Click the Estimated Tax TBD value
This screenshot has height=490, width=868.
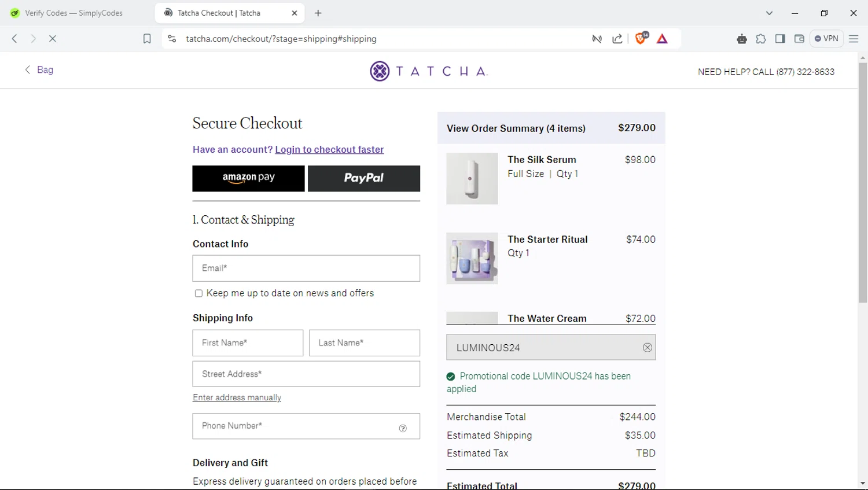coord(646,453)
